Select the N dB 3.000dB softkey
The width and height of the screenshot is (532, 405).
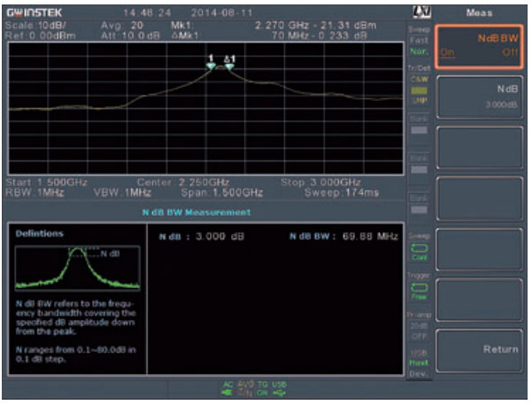pyautogui.click(x=479, y=97)
